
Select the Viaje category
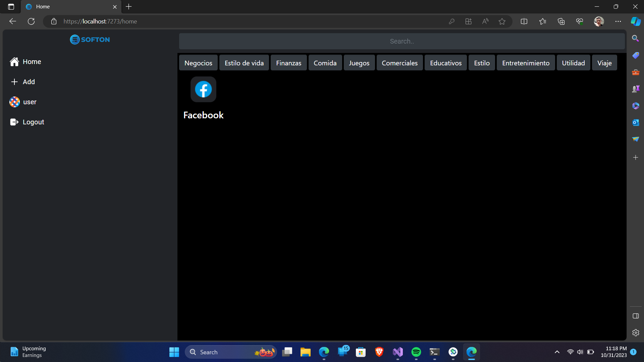(x=604, y=63)
